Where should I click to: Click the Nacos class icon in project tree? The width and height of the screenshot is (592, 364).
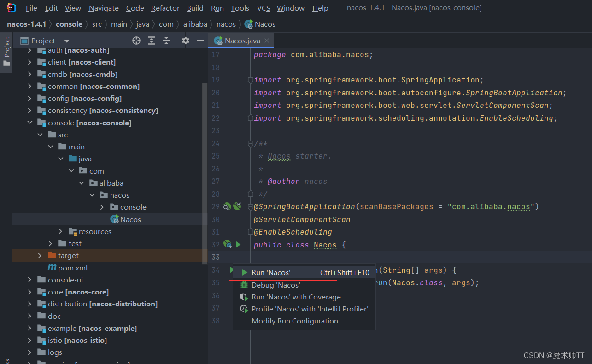pos(115,219)
